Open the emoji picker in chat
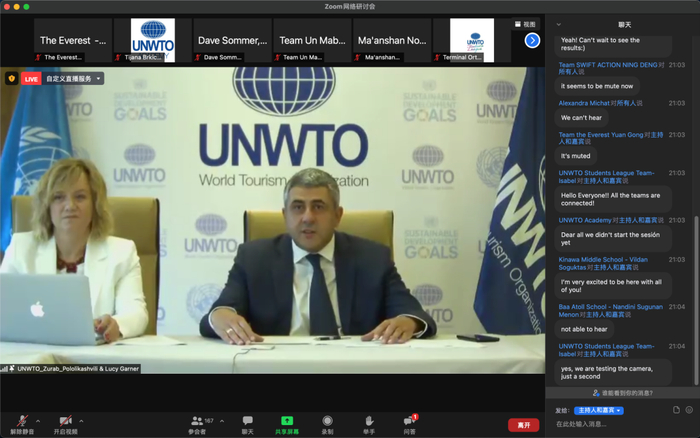700x438 pixels. click(689, 410)
